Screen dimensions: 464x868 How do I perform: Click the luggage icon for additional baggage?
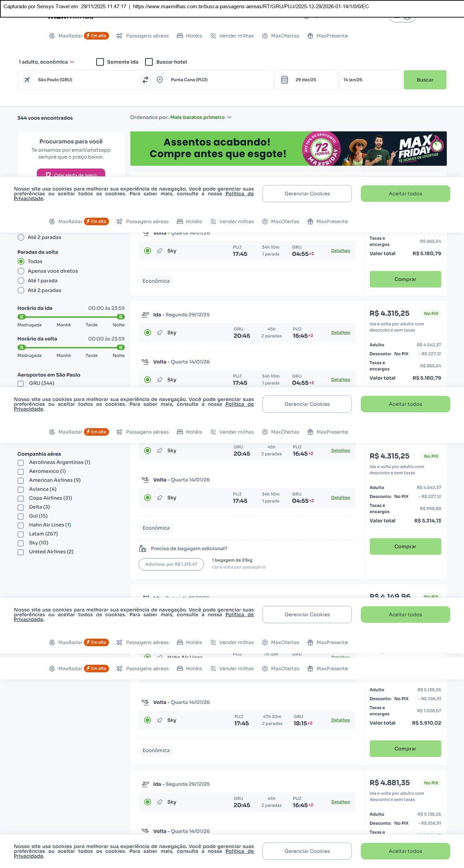(x=142, y=549)
